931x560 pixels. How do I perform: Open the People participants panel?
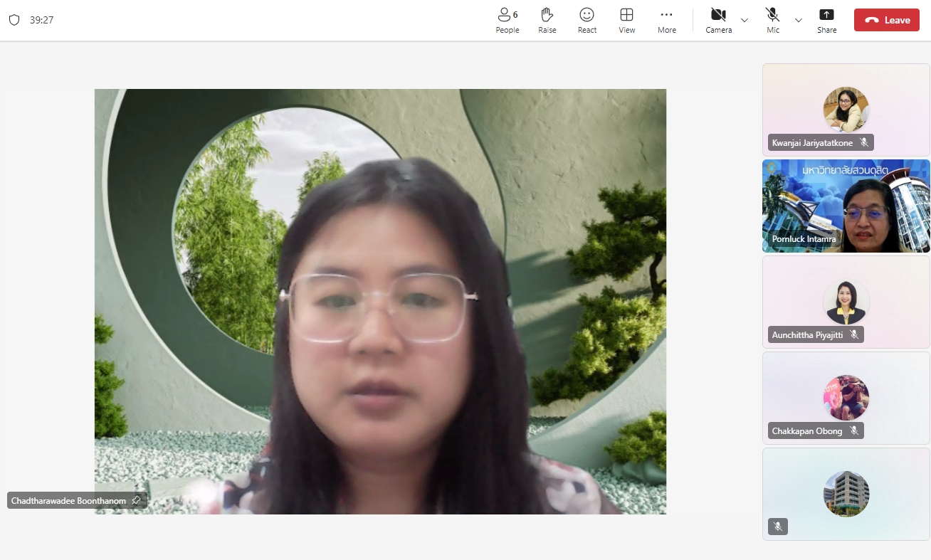(x=507, y=20)
